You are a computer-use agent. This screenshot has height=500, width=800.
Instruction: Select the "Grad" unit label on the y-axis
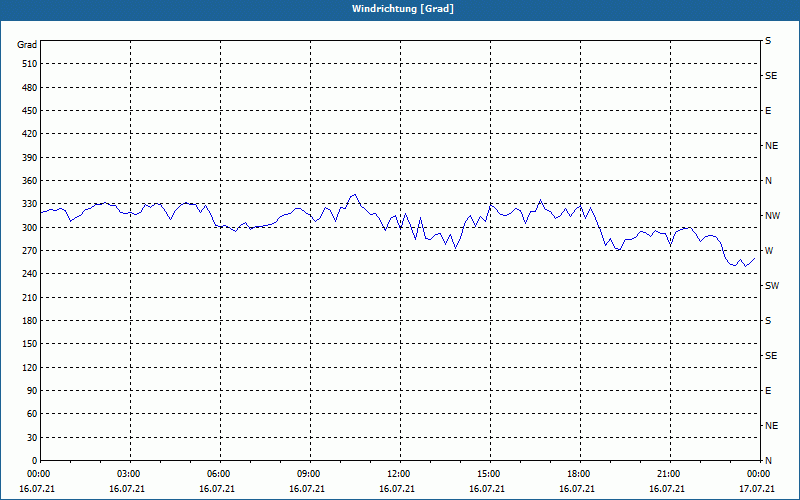(x=27, y=45)
